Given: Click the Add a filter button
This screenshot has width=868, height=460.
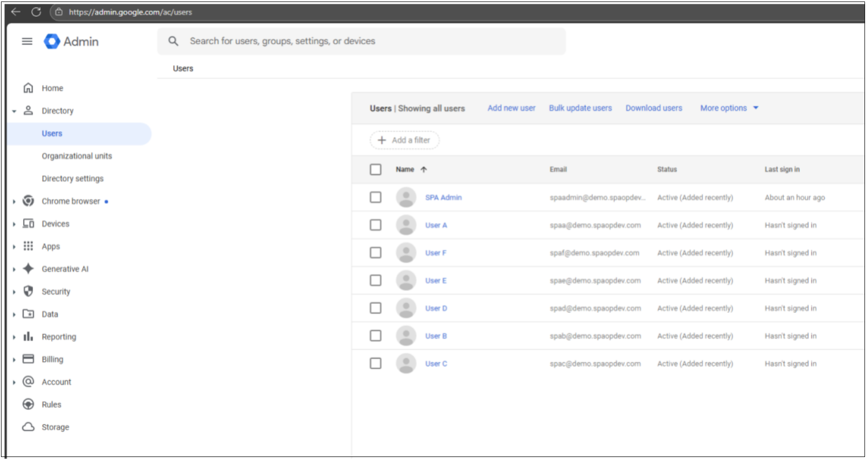Looking at the screenshot, I should click(404, 140).
